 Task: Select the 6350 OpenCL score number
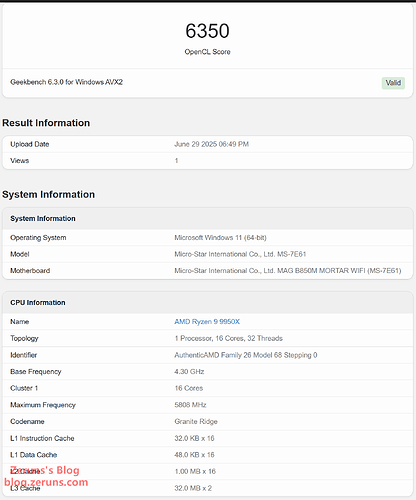point(207,31)
